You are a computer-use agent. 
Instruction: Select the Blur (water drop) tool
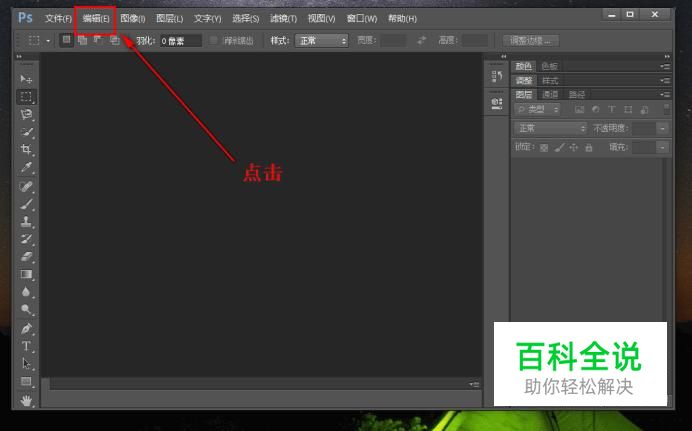pyautogui.click(x=26, y=292)
